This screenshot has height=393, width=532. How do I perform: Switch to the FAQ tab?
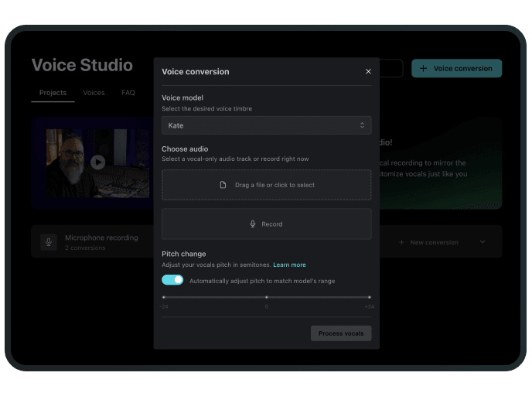[128, 93]
